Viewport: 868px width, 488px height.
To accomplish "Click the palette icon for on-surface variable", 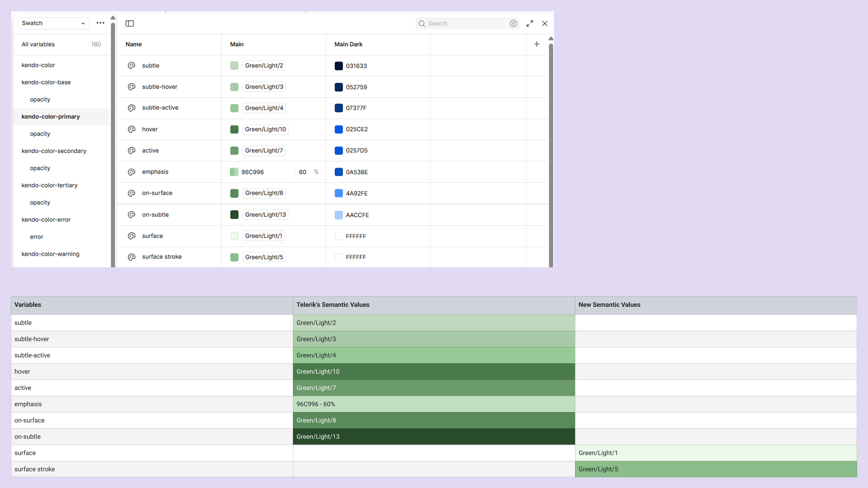I will coord(131,193).
